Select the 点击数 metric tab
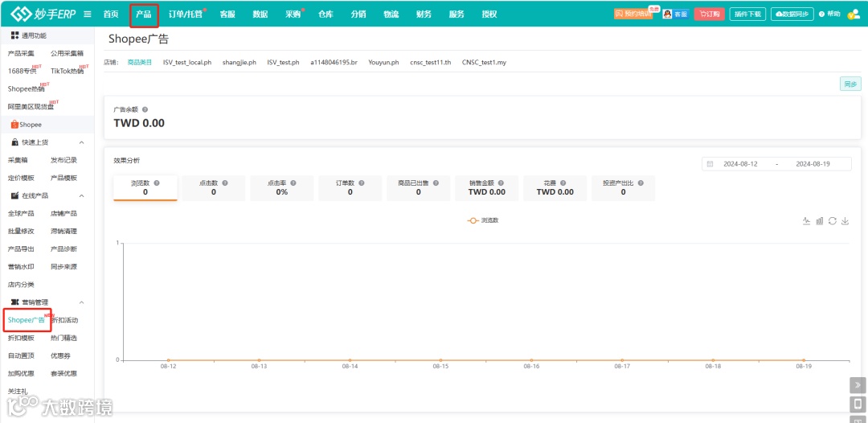Screen dimensions: 868x423 tap(214, 187)
